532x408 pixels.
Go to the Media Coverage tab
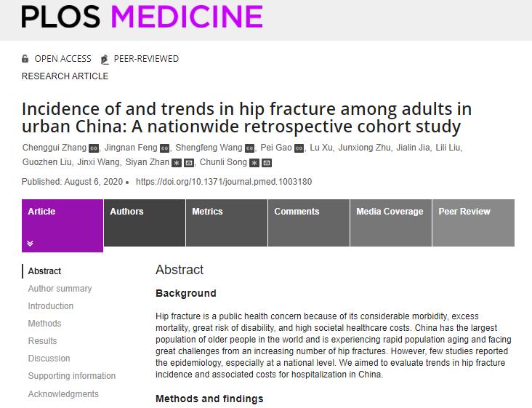pyautogui.click(x=390, y=212)
